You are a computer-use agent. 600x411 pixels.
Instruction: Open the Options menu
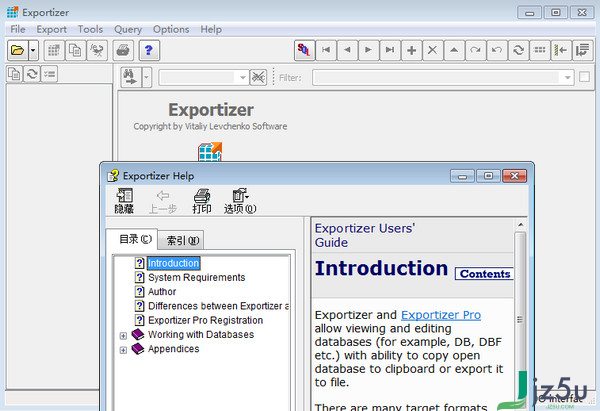(x=171, y=29)
